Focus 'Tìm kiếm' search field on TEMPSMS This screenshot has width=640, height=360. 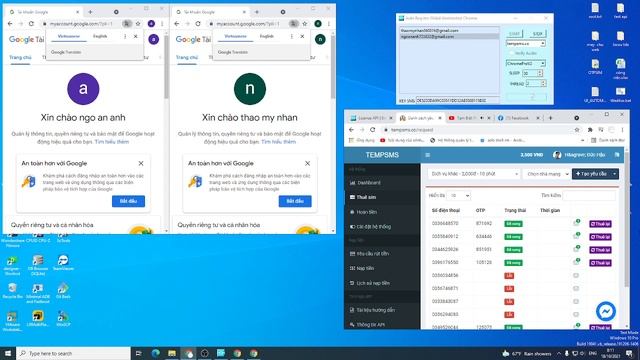click(x=589, y=196)
